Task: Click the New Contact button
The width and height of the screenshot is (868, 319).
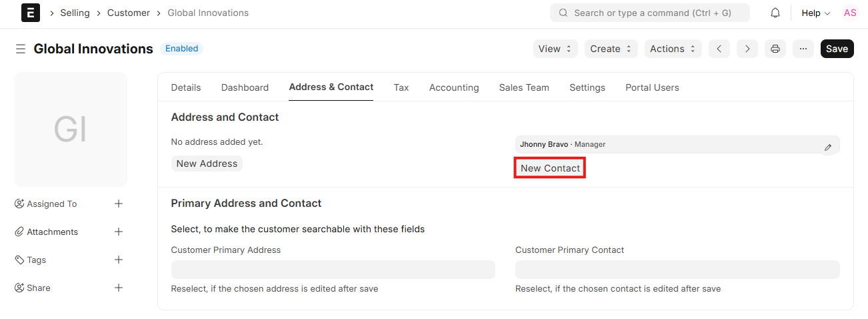Action: pos(550,168)
